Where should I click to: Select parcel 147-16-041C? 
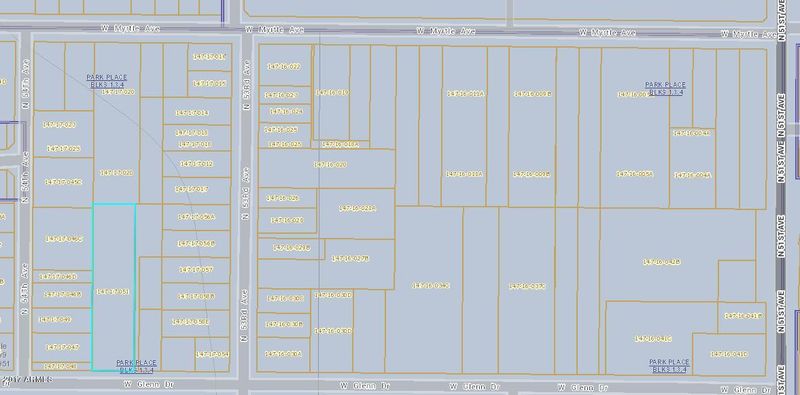(653, 338)
